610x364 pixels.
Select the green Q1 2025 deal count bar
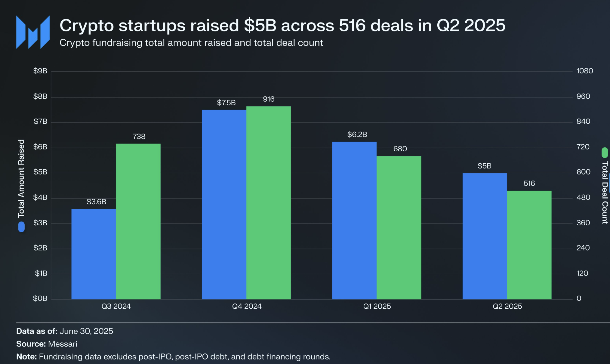399,227
